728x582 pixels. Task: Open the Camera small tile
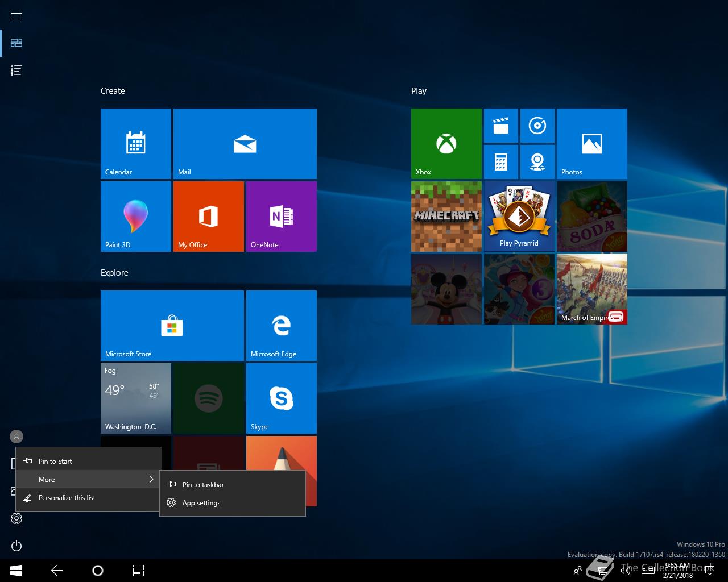coord(537,162)
